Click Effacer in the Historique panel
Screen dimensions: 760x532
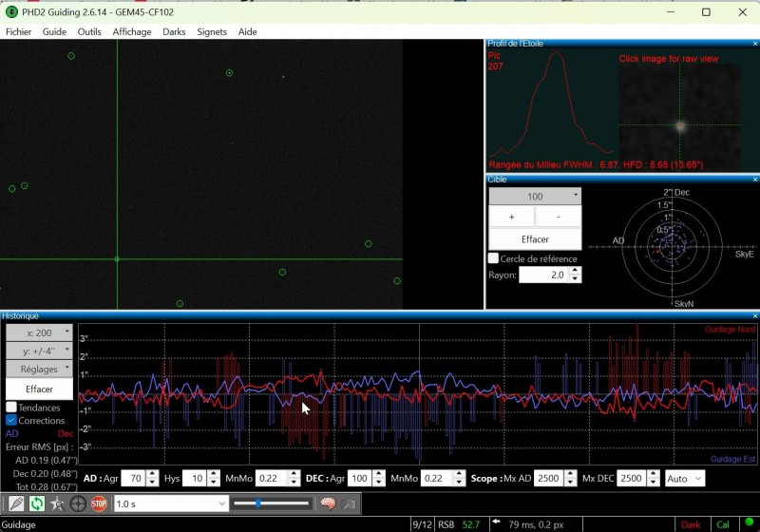[39, 389]
